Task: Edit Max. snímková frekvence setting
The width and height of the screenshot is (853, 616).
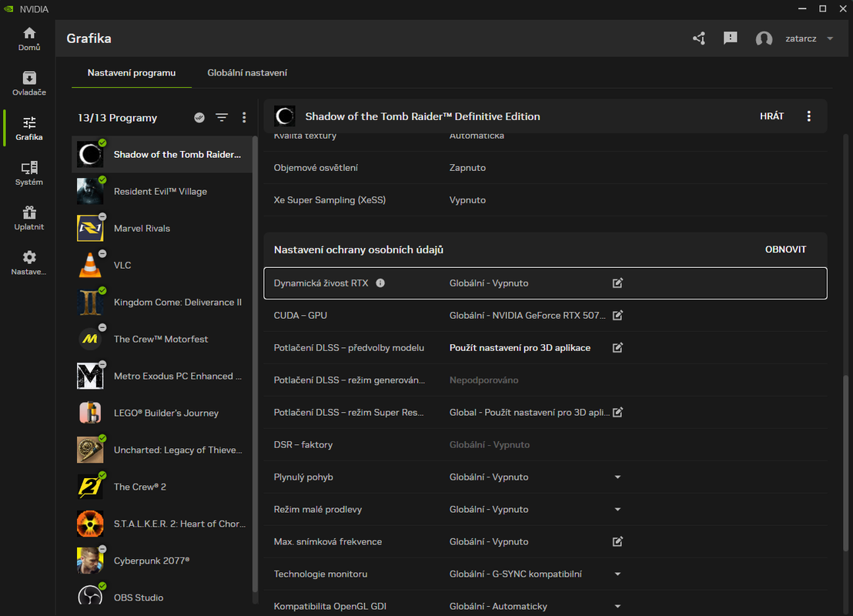Action: [x=617, y=541]
